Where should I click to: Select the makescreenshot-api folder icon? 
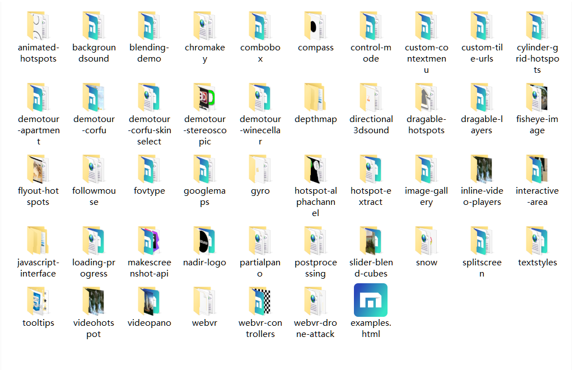click(149, 241)
